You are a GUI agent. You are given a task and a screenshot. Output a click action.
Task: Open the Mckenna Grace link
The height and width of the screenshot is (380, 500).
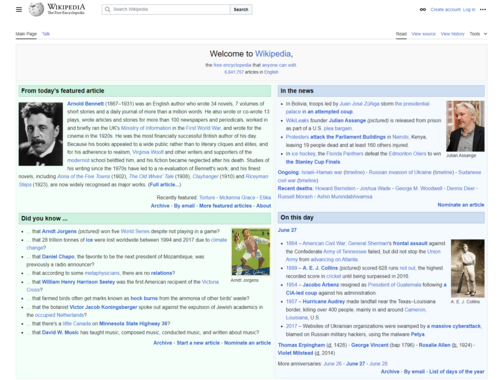[237, 197]
